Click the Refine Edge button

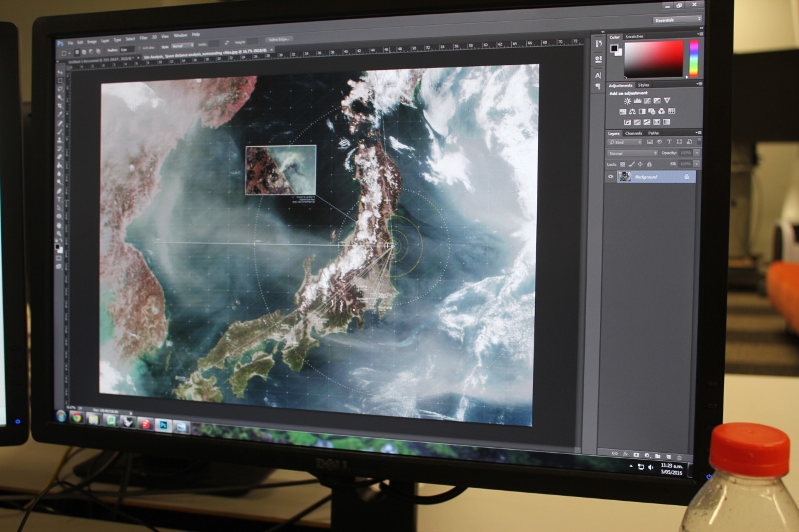(278, 39)
